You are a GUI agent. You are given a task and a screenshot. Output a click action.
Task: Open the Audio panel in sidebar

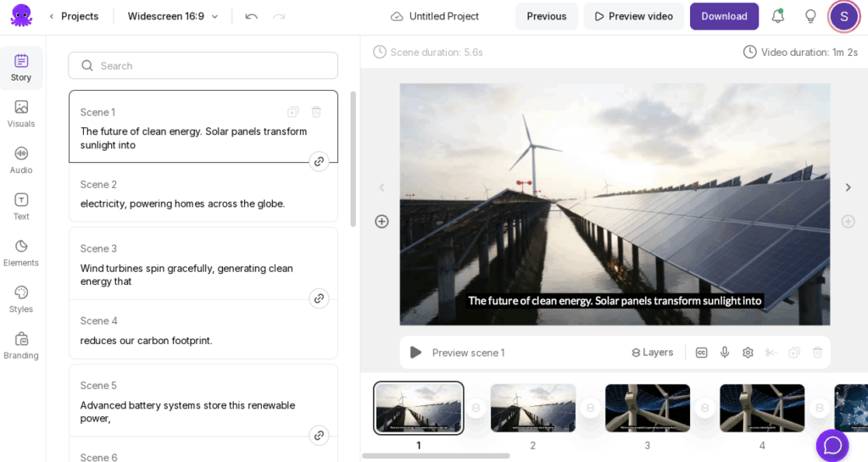[21, 159]
